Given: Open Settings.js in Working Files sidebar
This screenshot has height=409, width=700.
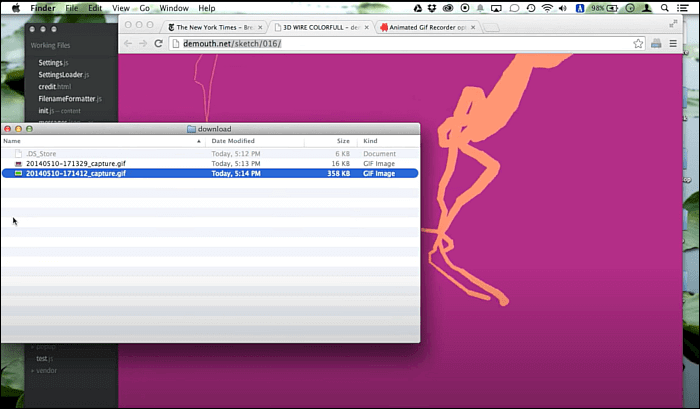Looking at the screenshot, I should click(52, 63).
